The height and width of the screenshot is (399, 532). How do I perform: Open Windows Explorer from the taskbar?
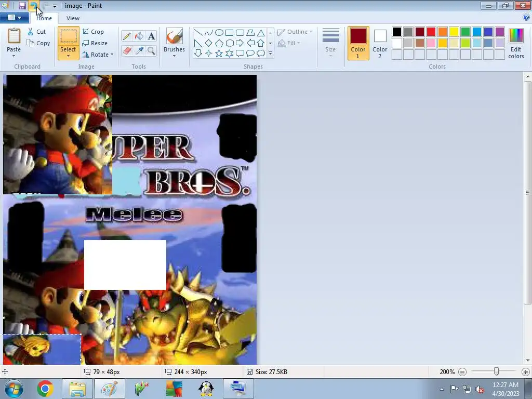coord(78,389)
